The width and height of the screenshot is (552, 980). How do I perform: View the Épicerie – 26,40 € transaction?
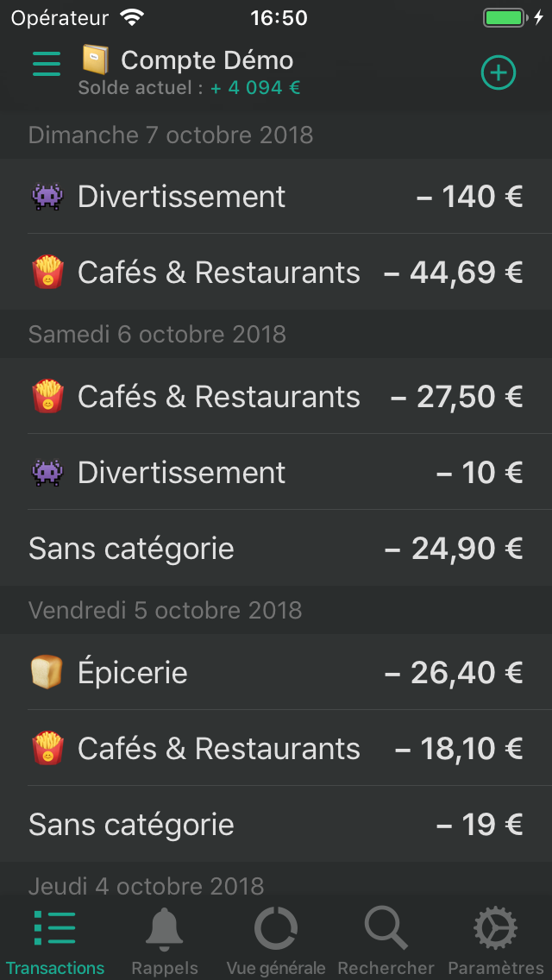(276, 673)
